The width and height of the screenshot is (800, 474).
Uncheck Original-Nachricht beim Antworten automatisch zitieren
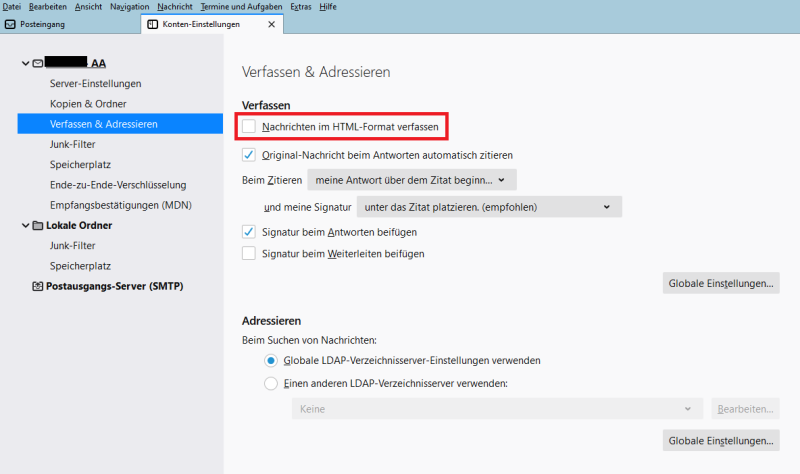pos(249,156)
